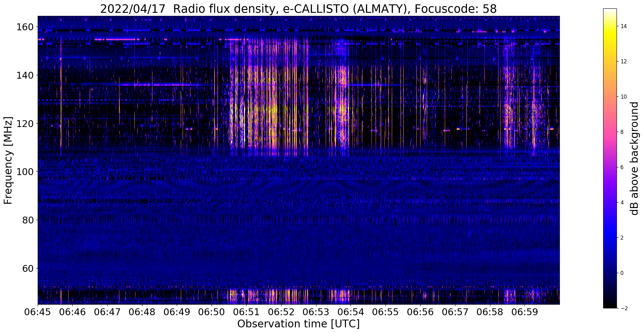644x333 pixels.
Task: Click the 2 colorbar tick label
Action: 622,238
